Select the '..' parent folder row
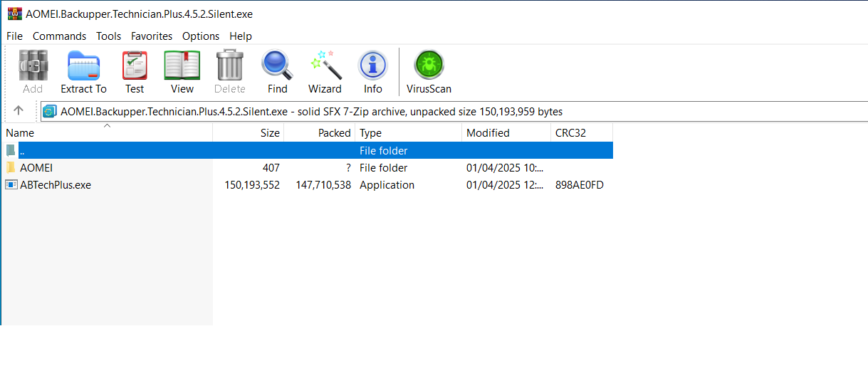 307,151
